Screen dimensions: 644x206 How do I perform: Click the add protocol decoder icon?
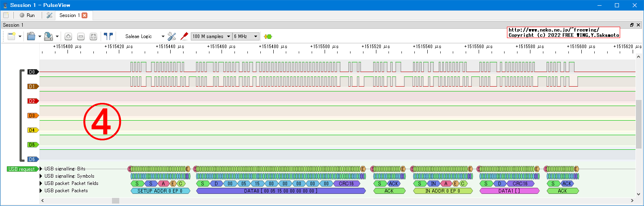(268, 36)
